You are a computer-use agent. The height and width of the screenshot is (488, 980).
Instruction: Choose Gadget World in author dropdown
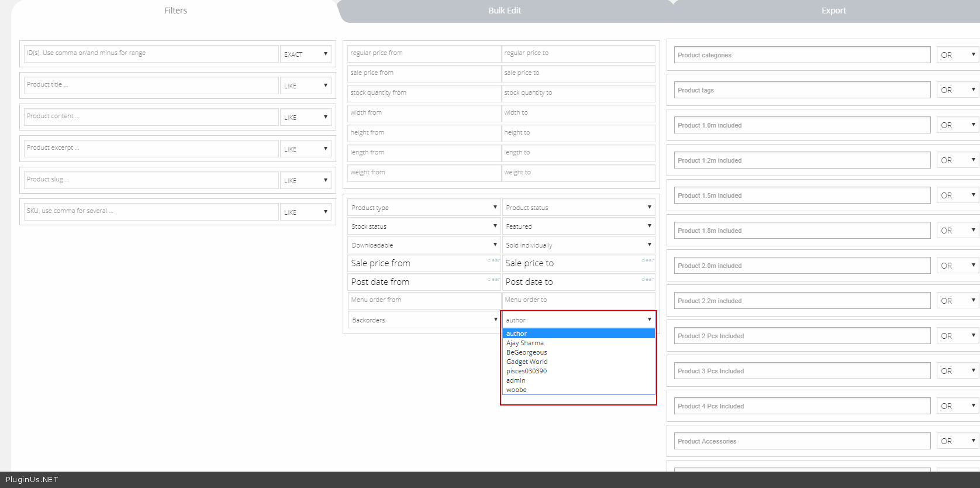click(x=527, y=362)
